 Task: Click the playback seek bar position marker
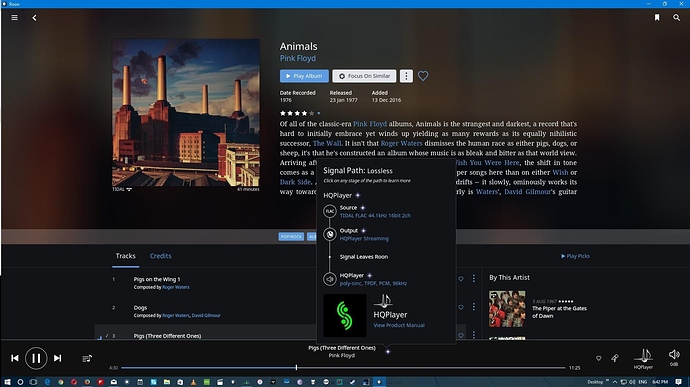(x=296, y=367)
